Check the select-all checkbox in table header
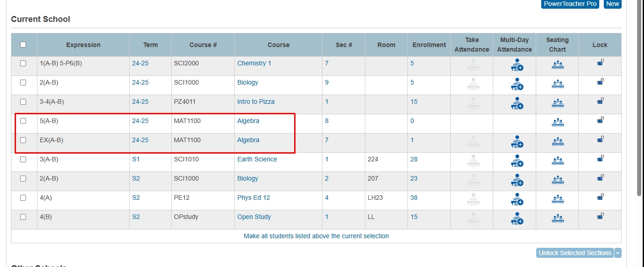 point(23,45)
